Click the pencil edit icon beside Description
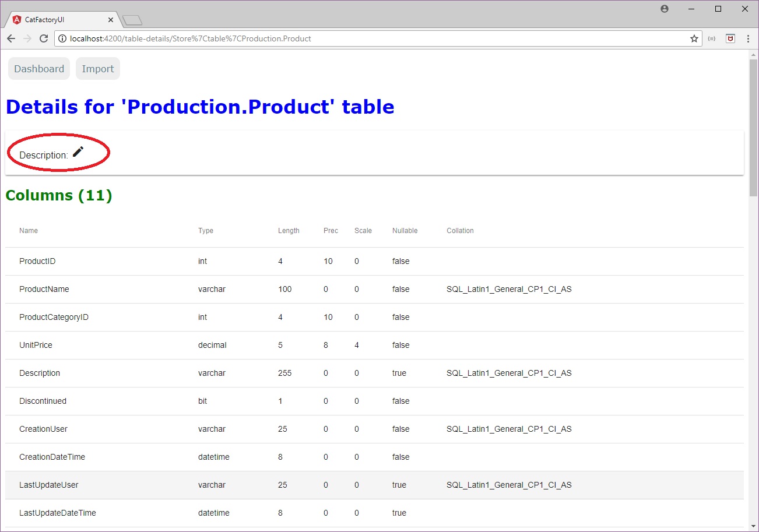Screen dimensions: 759x532 78,152
